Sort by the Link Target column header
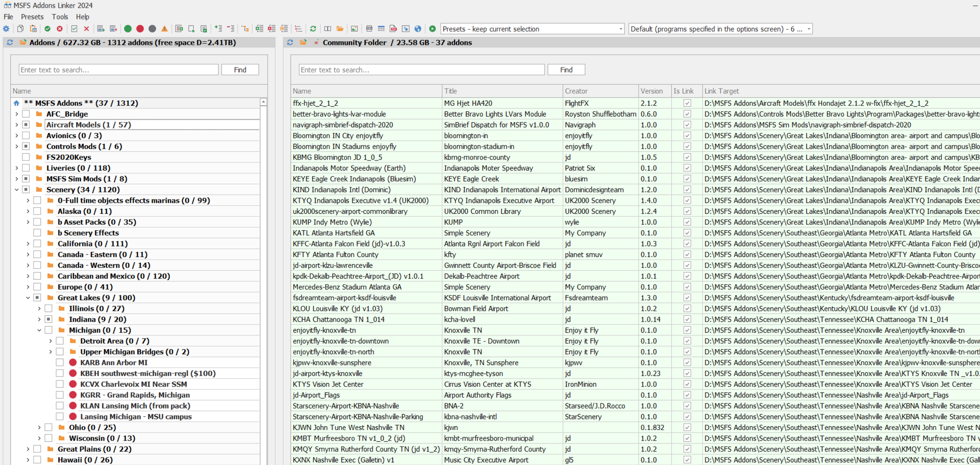This screenshot has height=465, width=980. pyautogui.click(x=841, y=91)
